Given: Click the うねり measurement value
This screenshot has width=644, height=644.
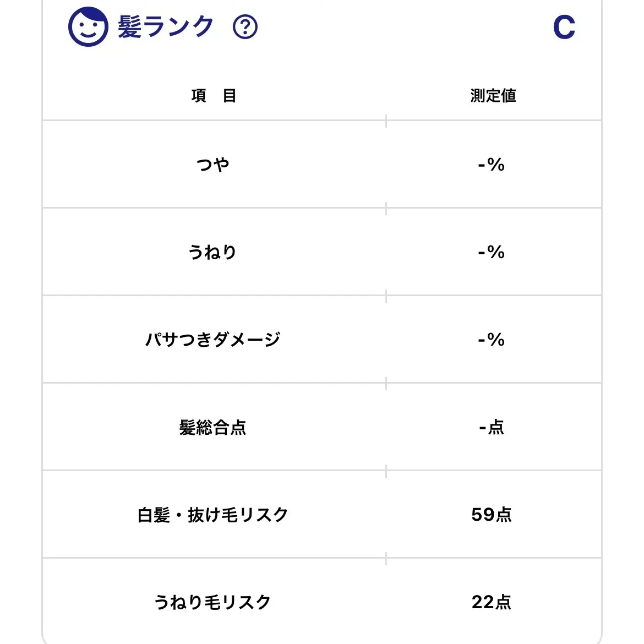Looking at the screenshot, I should point(492,252).
